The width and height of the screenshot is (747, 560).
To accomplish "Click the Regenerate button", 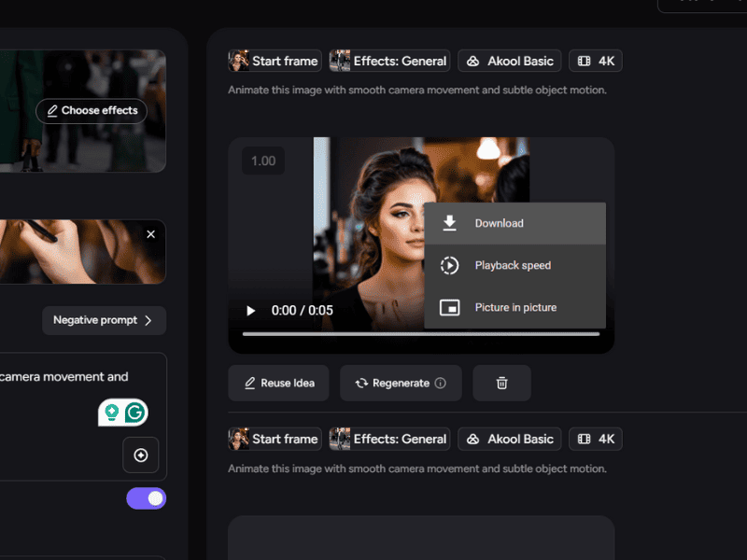I will click(x=392, y=383).
